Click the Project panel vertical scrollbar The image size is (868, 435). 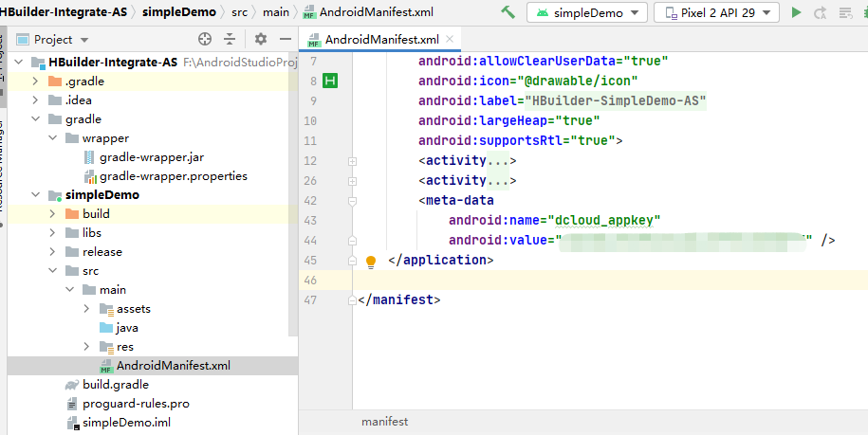point(293,193)
